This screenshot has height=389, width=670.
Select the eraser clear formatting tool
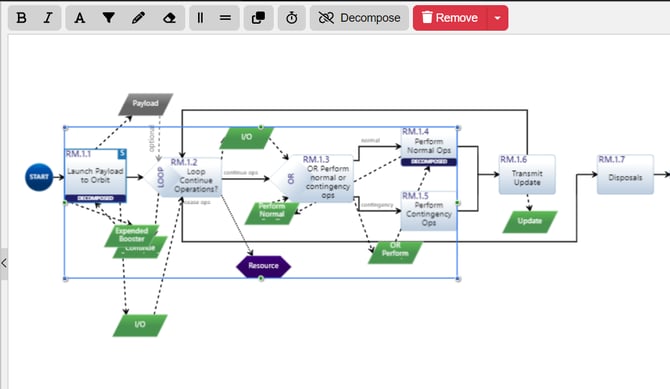pyautogui.click(x=169, y=18)
